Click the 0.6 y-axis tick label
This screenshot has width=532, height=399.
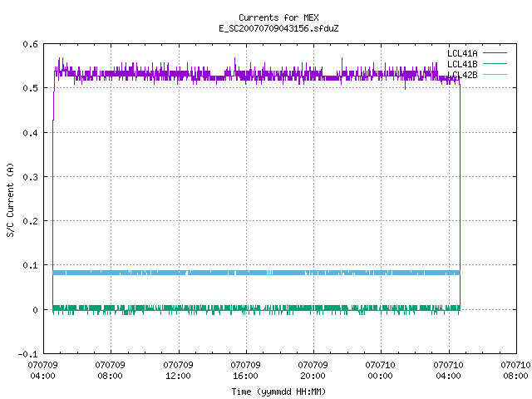click(30, 44)
